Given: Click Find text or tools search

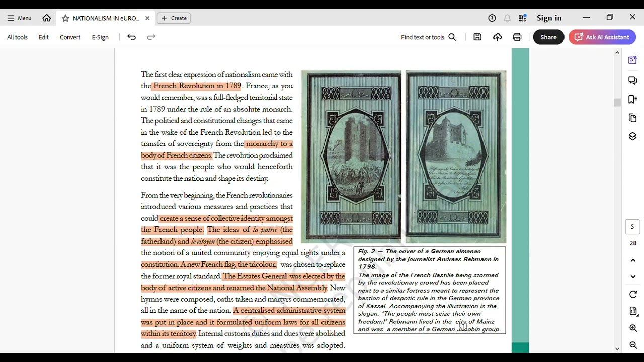Looking at the screenshot, I should click(x=428, y=37).
